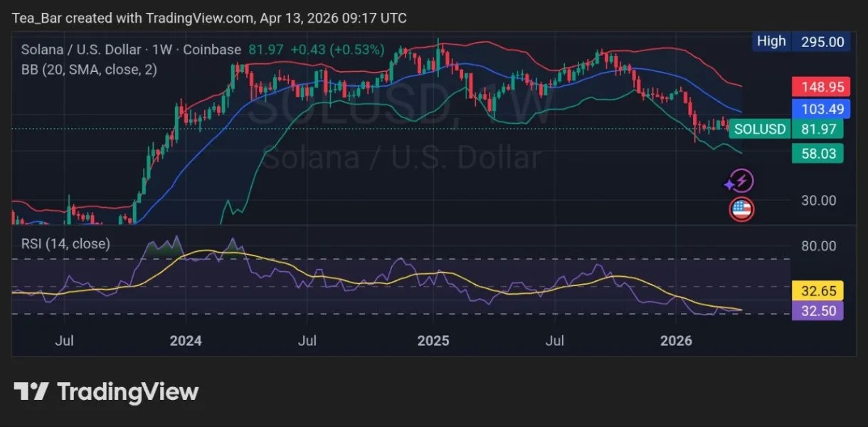Click the 2026 label on the time axis
The width and height of the screenshot is (868, 427).
click(x=676, y=341)
